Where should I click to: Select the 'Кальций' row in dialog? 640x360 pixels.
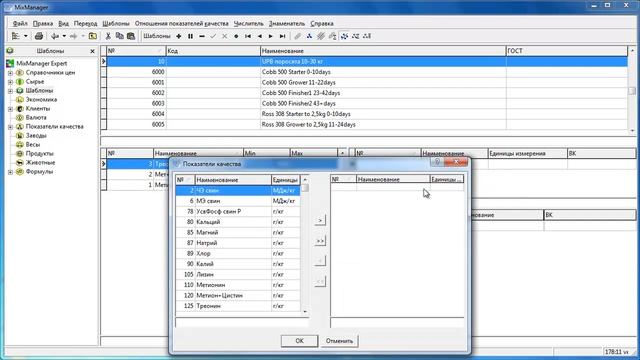tap(238, 222)
